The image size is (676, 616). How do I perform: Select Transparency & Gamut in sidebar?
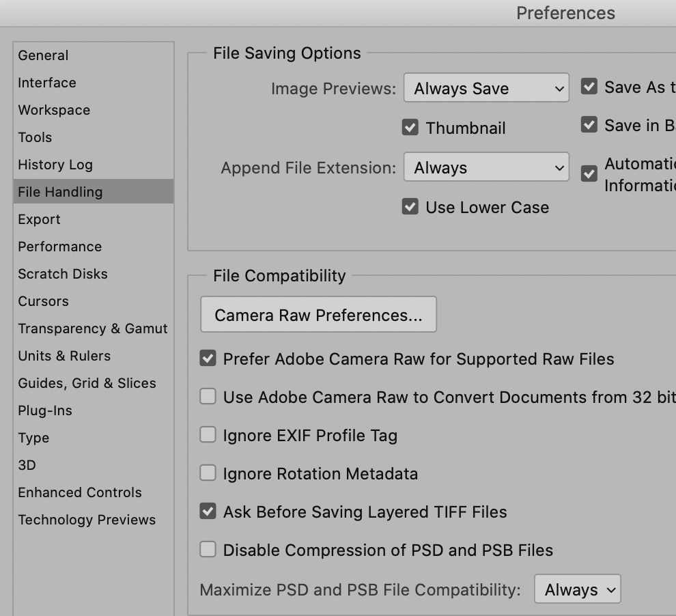[93, 328]
